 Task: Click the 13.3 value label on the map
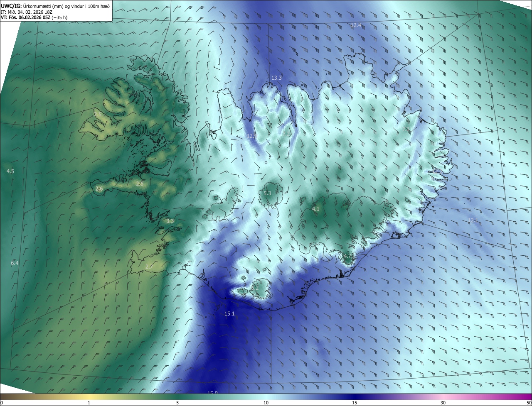pyautogui.click(x=276, y=78)
